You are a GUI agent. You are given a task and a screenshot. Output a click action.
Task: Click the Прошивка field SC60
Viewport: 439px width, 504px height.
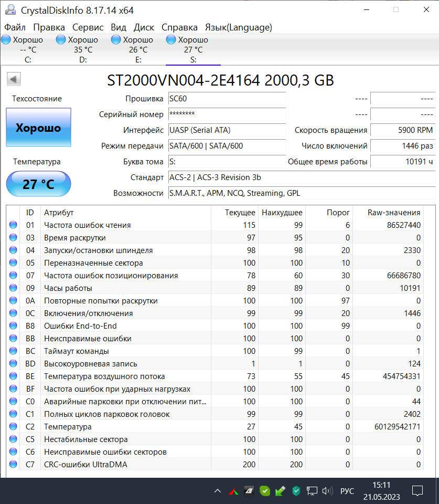point(227,98)
